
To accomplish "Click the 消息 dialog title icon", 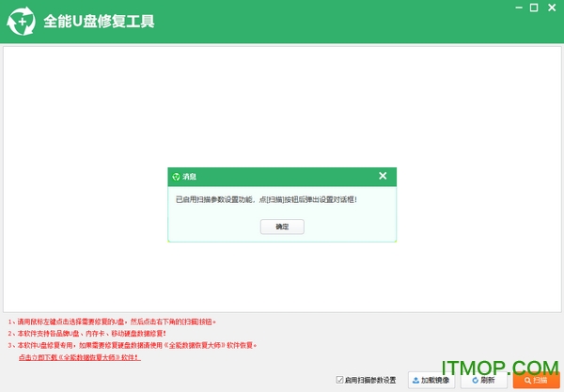I will (x=176, y=177).
